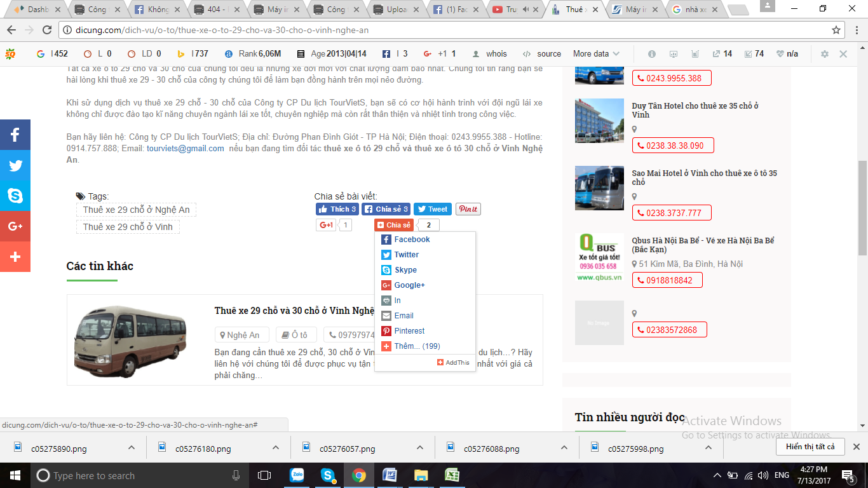
Task: Click the Twitter icon in left share sidebar
Action: 15,165
